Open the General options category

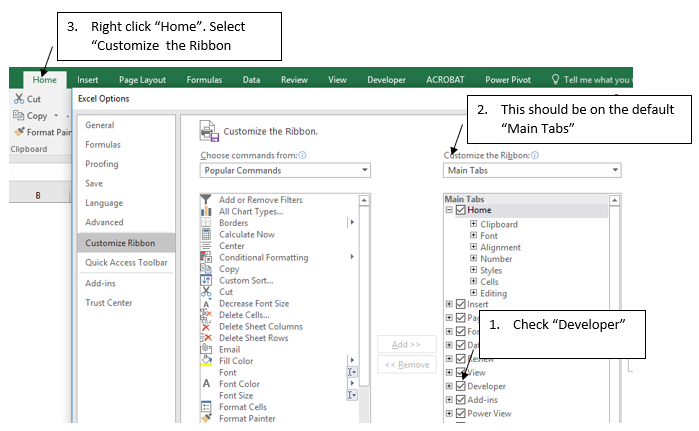[x=100, y=125]
